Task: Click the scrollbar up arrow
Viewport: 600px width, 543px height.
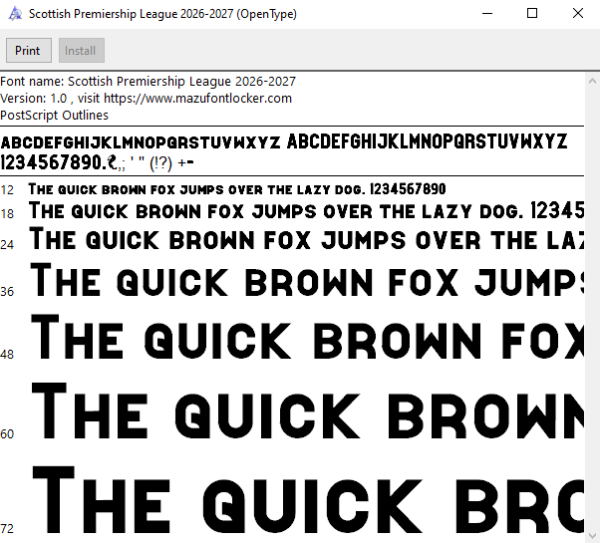Action: [x=592, y=81]
